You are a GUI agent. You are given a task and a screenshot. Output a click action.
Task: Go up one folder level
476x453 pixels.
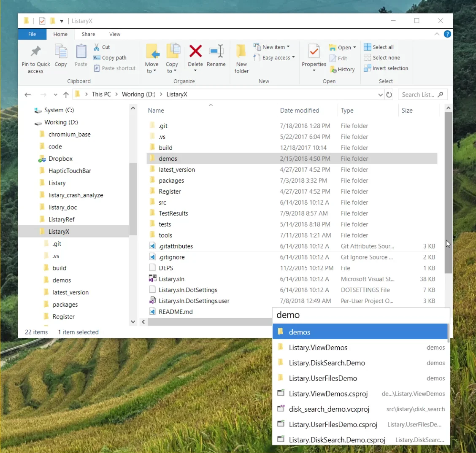tap(66, 94)
